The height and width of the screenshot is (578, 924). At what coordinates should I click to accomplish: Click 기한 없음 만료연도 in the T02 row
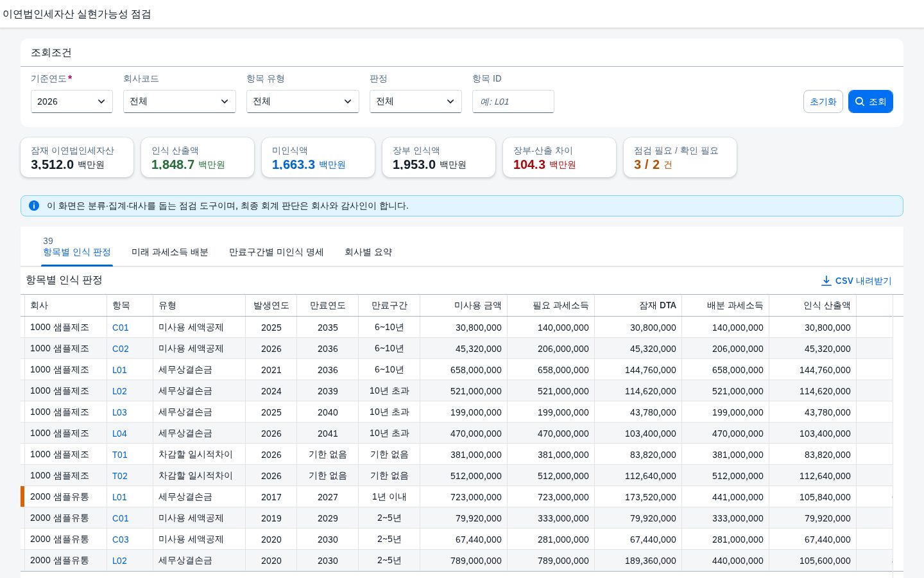[x=328, y=476]
